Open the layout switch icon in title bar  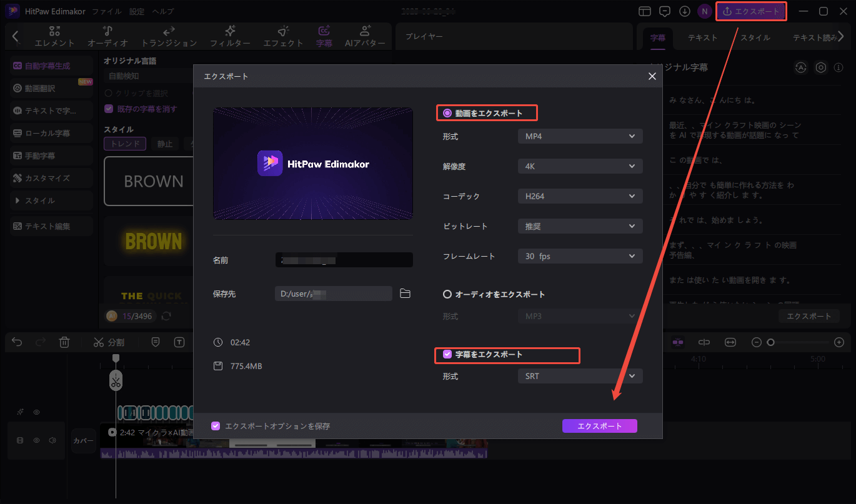645,11
